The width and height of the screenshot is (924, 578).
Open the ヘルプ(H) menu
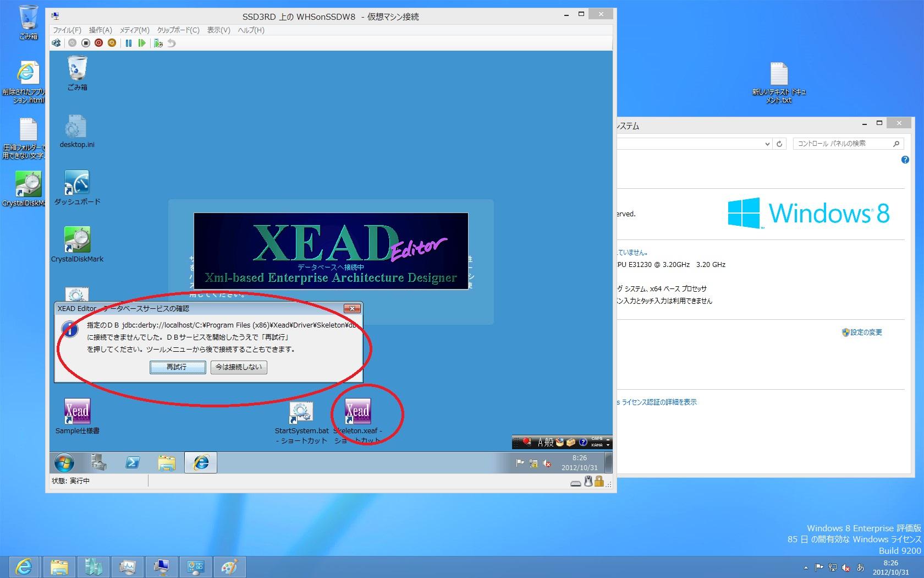pyautogui.click(x=251, y=30)
